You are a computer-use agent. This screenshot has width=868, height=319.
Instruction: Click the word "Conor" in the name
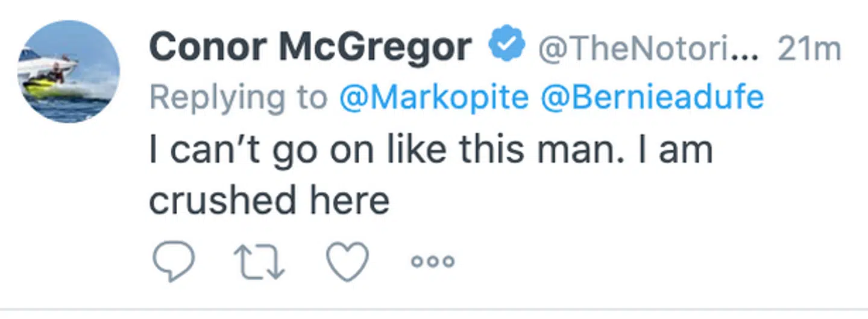[x=207, y=48]
